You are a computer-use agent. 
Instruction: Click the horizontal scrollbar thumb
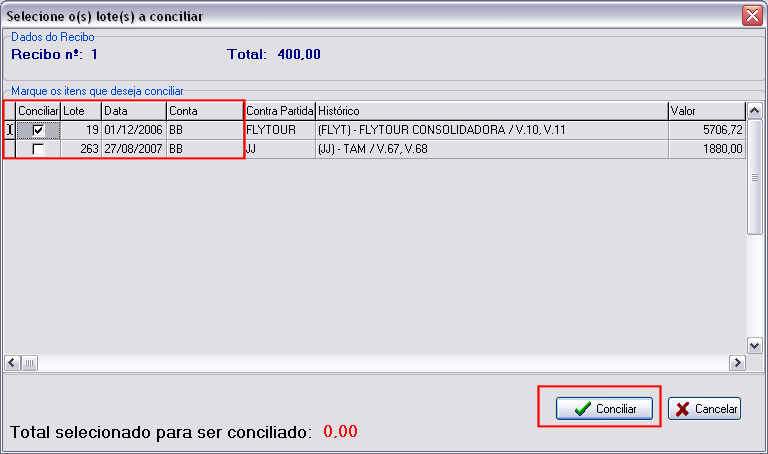coord(29,363)
